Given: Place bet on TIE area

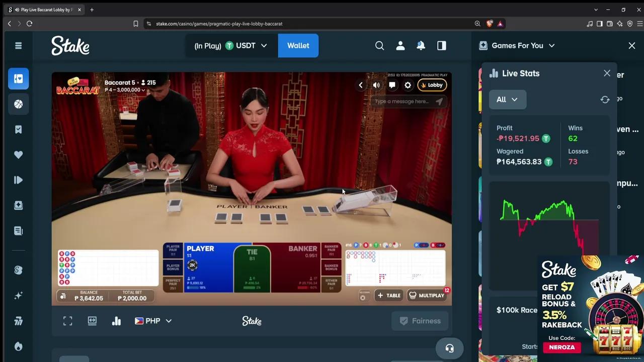Looking at the screenshot, I should click(252, 268).
